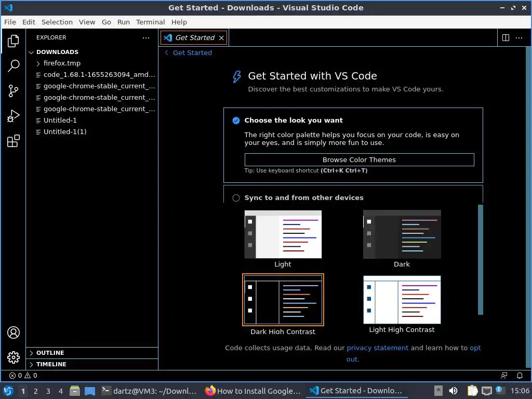Viewport: 532px width, 399px height.
Task: Open the notifications bell
Action: 520,376
